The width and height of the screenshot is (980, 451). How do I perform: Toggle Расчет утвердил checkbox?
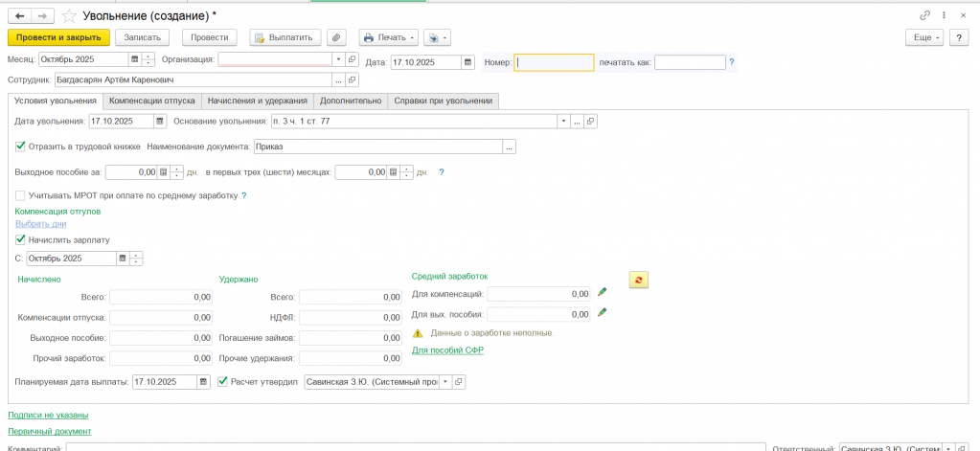tap(222, 381)
